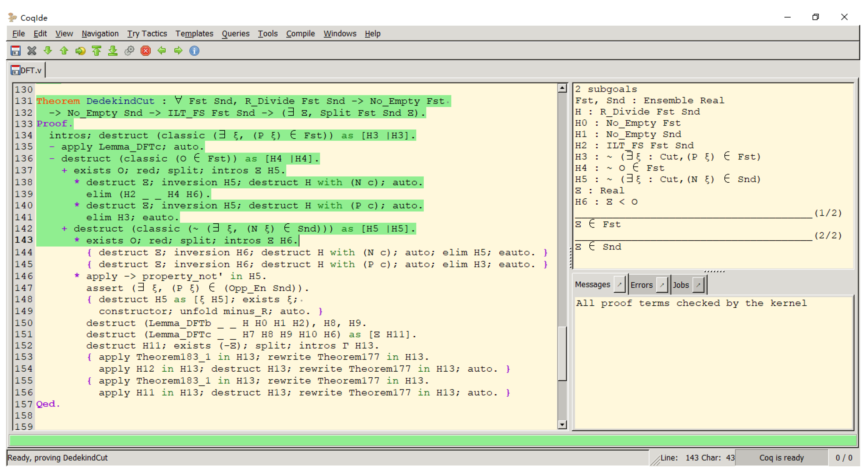The height and width of the screenshot is (475, 868).
Task: Click the Go to cursor icon
Action: (x=80, y=51)
